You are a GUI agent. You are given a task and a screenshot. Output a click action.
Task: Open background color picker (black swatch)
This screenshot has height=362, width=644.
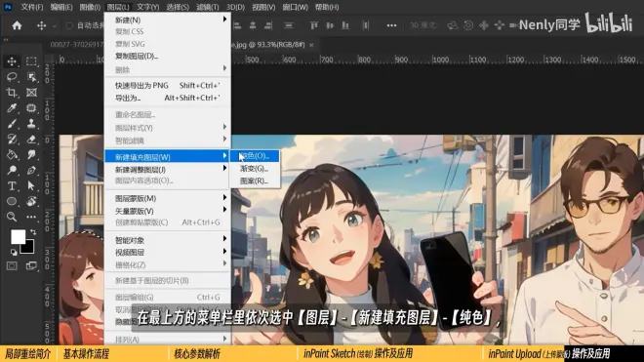coord(27,247)
